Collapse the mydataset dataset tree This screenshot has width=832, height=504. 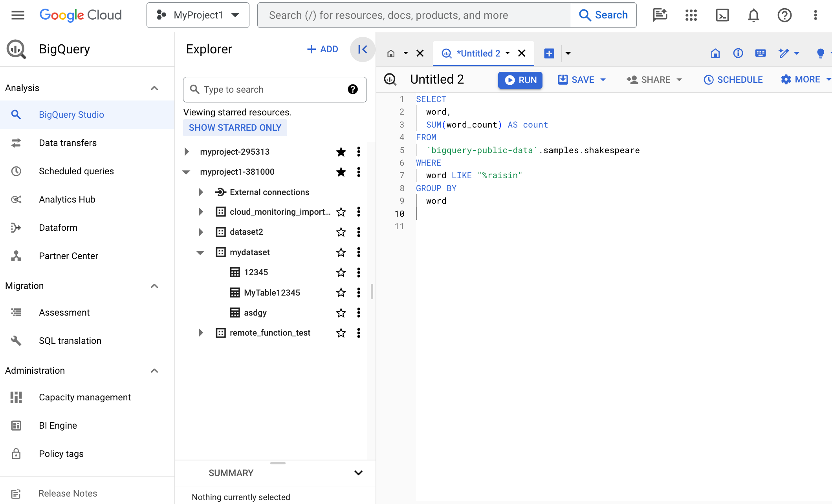[201, 252]
